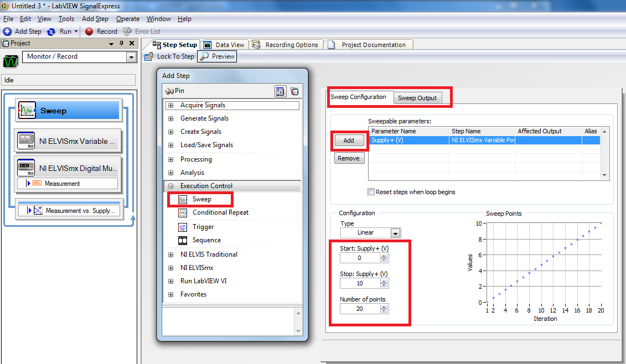Open the File menu

[8, 19]
